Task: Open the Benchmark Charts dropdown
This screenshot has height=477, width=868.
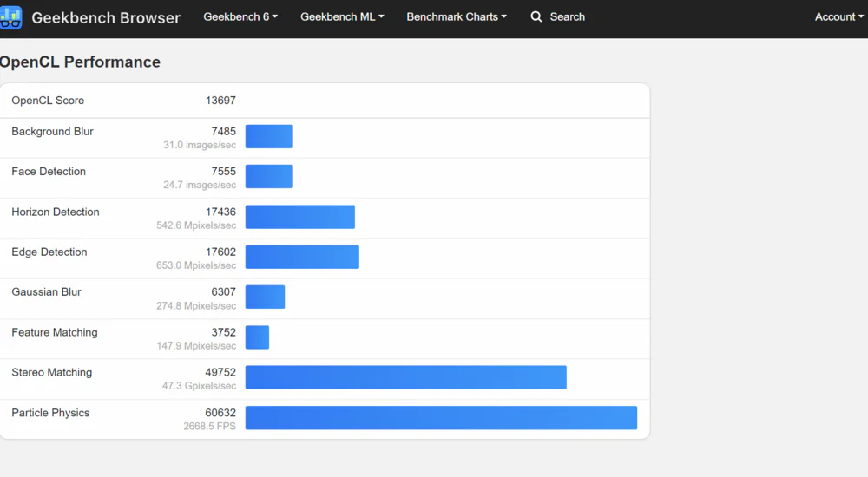Action: pos(457,17)
